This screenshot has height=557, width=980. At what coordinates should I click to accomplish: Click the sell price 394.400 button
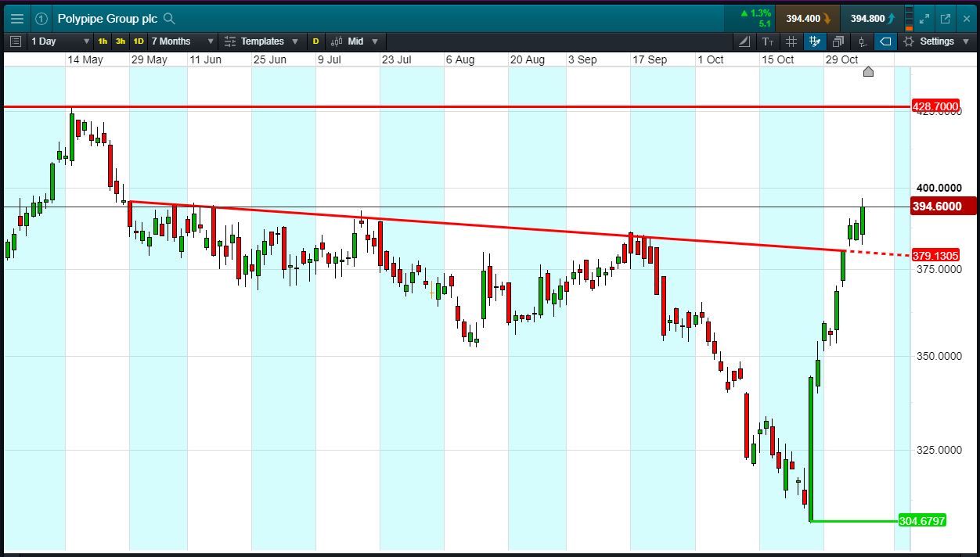coord(809,19)
